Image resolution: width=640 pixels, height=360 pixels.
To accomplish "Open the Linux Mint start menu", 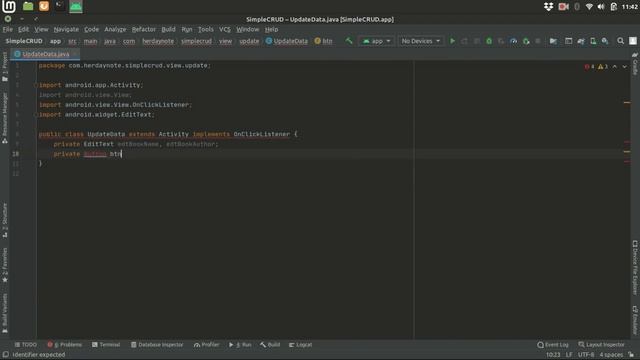I will (9, 7).
